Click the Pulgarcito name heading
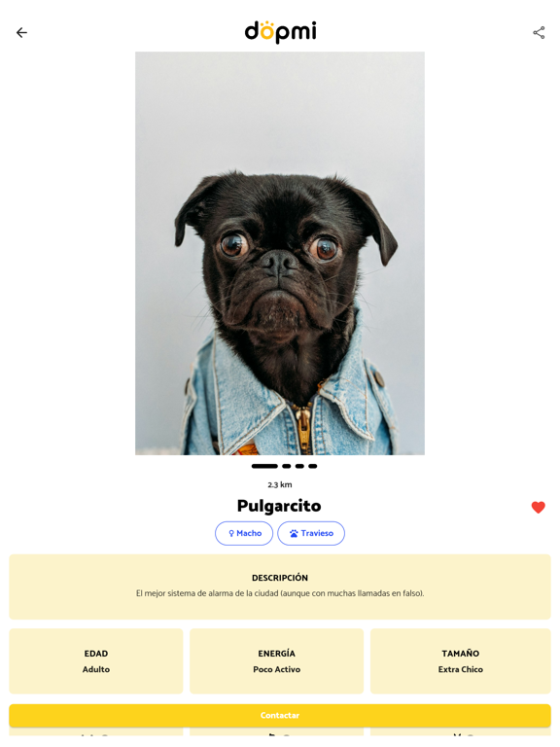Image resolution: width=560 pixels, height=747 pixels. [x=279, y=506]
